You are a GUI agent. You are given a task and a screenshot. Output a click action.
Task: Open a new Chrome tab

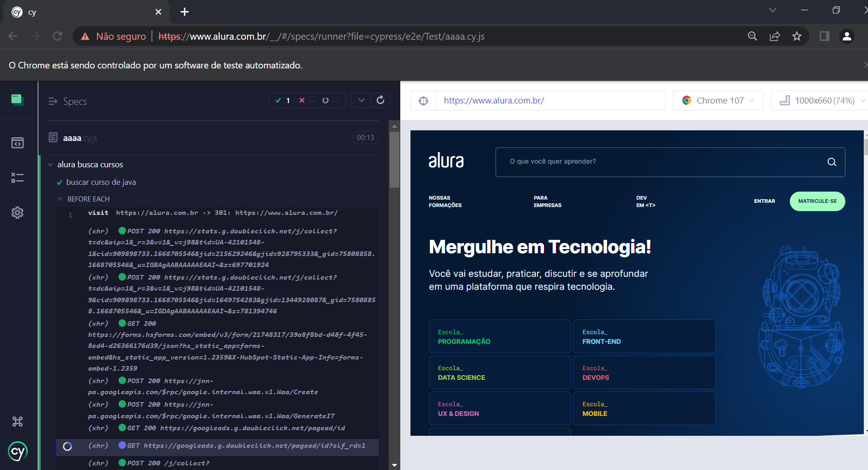coord(185,12)
